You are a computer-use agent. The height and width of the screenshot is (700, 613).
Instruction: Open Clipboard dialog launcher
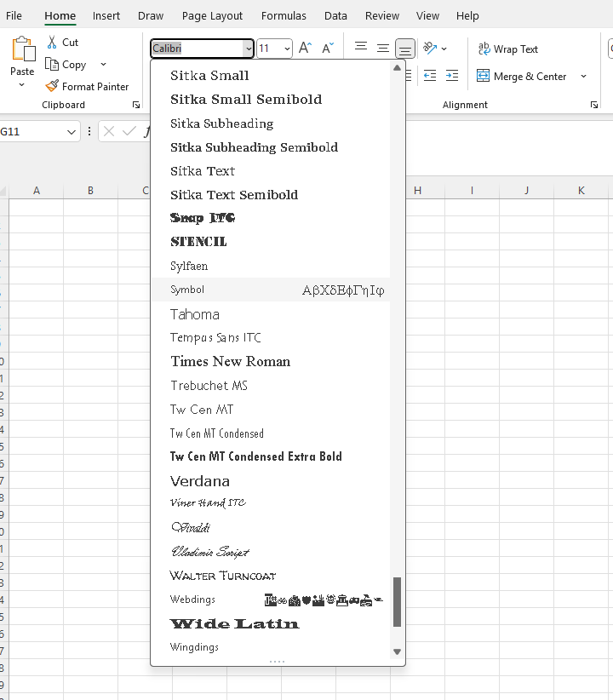[135, 105]
